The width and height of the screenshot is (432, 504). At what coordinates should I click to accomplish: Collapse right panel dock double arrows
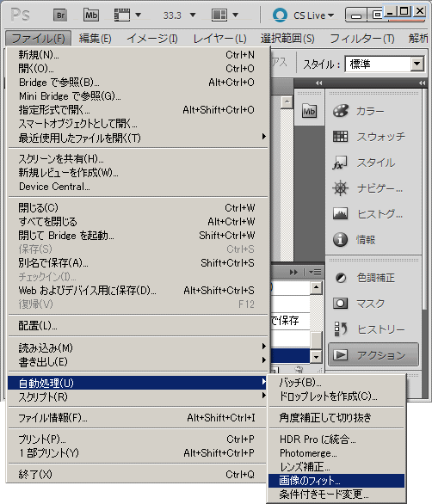click(x=422, y=83)
